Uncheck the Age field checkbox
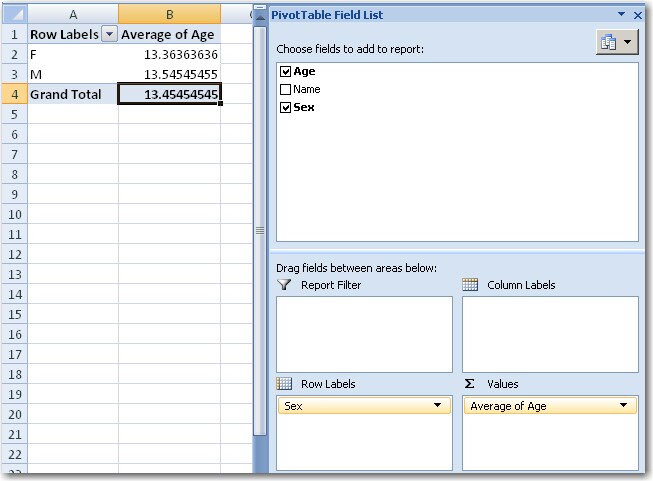The image size is (653, 481). [286, 72]
